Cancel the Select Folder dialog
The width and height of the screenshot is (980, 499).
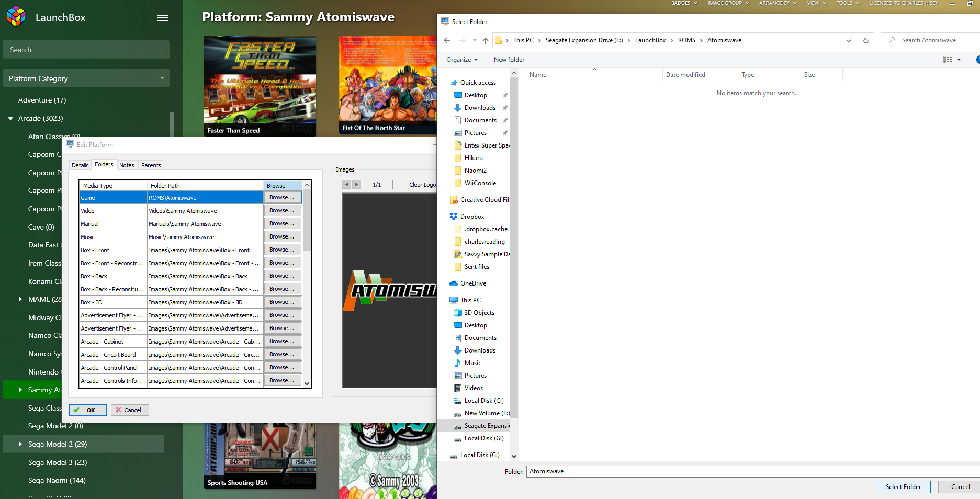point(960,487)
